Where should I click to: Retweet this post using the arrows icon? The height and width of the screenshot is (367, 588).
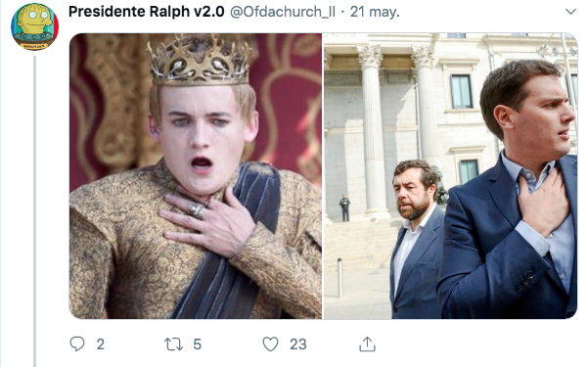click(x=173, y=344)
